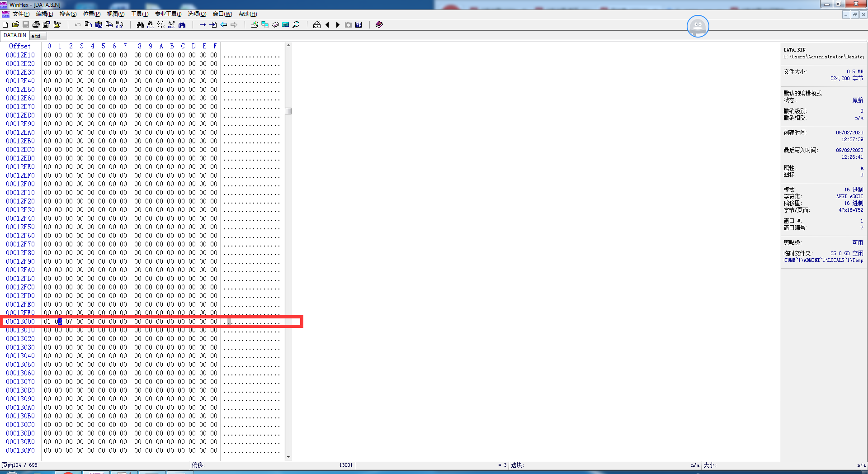The height and width of the screenshot is (474, 868).
Task: Click the scrollbar down arrow in hex view
Action: point(288,457)
